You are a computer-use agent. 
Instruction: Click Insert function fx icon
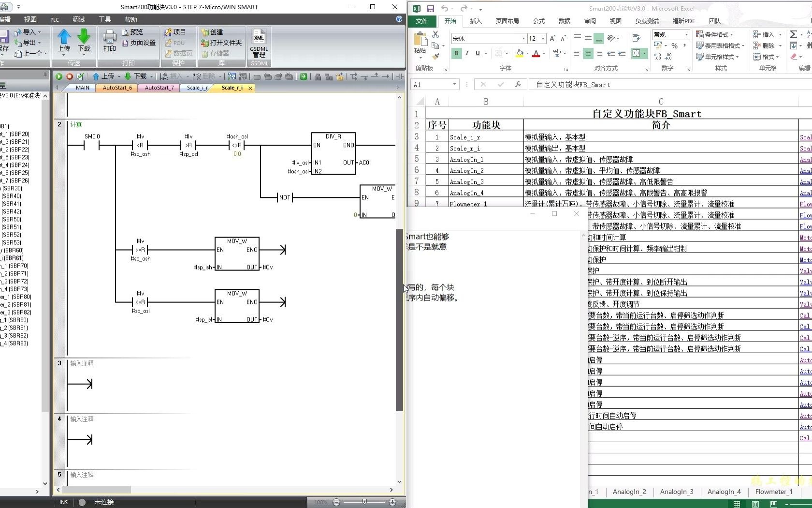pyautogui.click(x=518, y=84)
